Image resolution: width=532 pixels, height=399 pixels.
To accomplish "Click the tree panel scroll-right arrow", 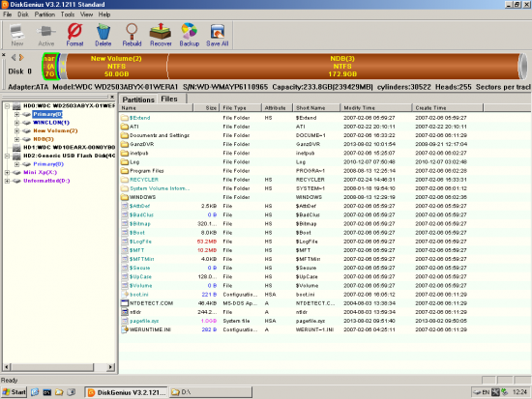I will [x=110, y=367].
